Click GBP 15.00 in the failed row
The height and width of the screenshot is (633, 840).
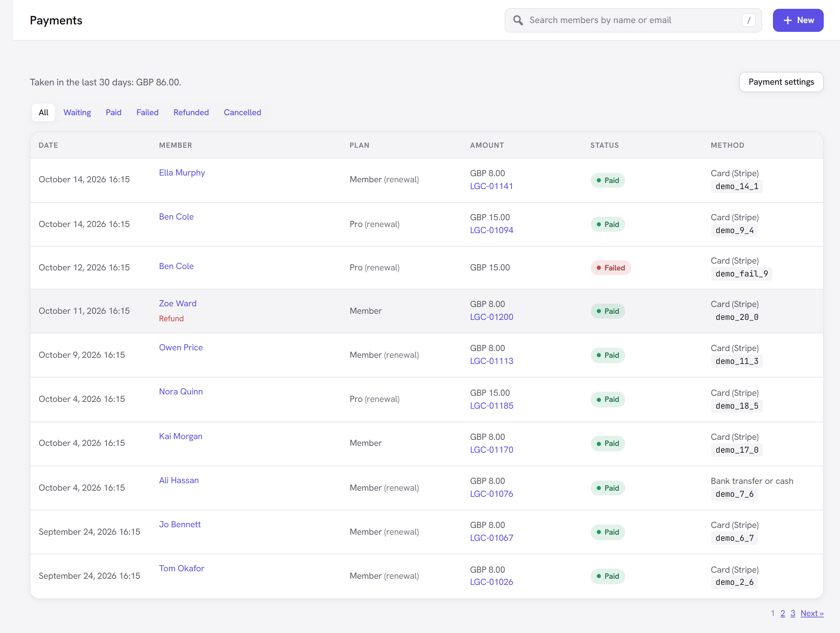(490, 267)
